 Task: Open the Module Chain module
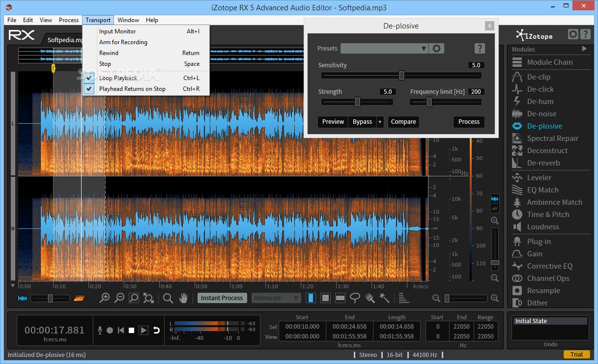pyautogui.click(x=549, y=62)
